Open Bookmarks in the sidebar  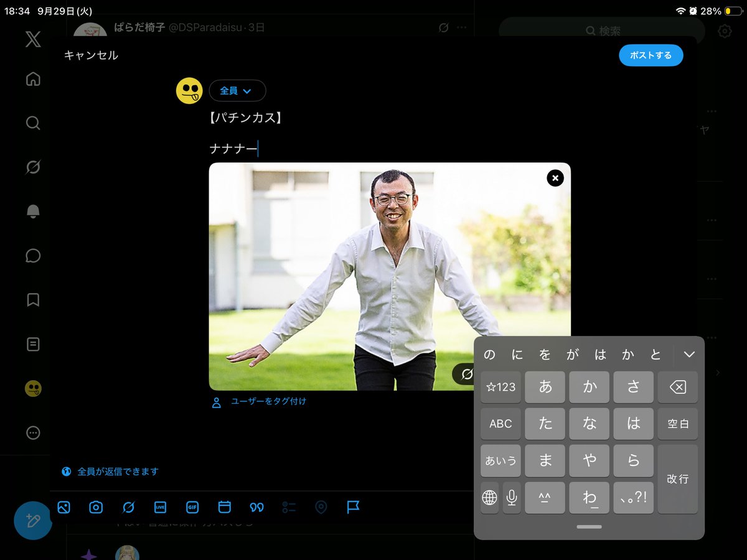click(x=33, y=300)
